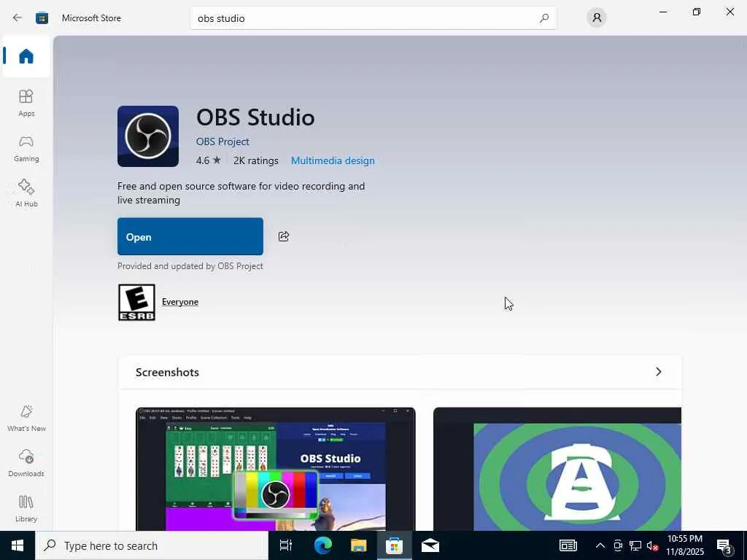Open the OBS Project publisher link
The height and width of the screenshot is (560, 747).
pyautogui.click(x=222, y=141)
